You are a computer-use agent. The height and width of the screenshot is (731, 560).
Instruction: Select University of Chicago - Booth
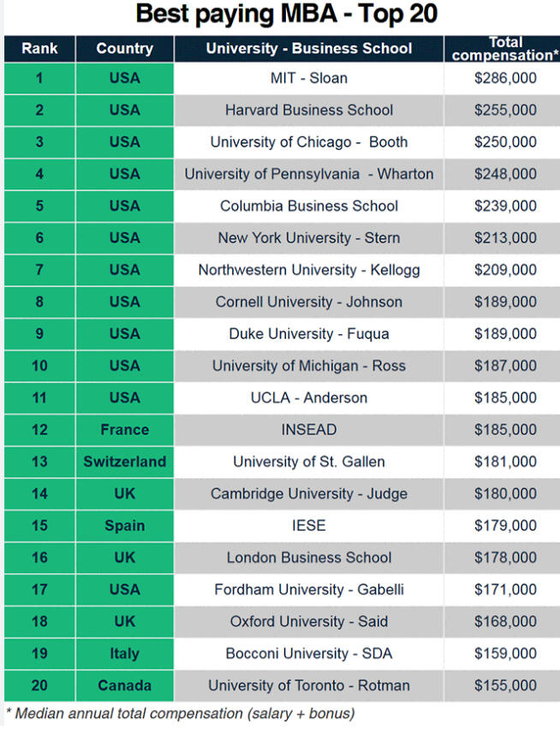308,142
